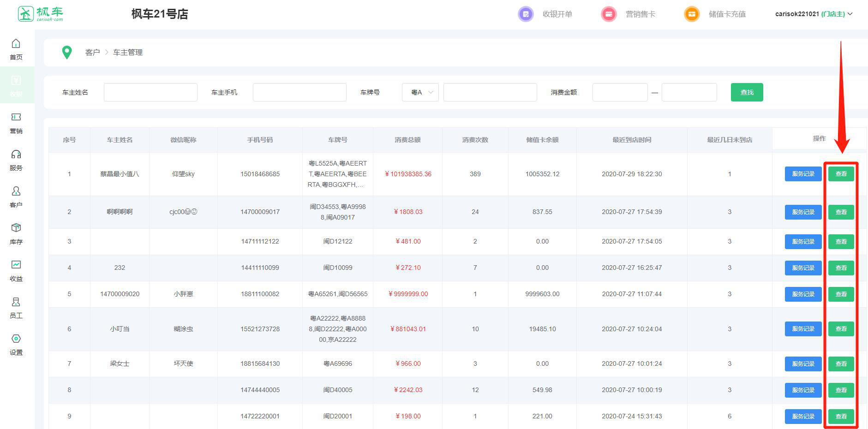
Task: Click the green 查找 search button
Action: 747,92
